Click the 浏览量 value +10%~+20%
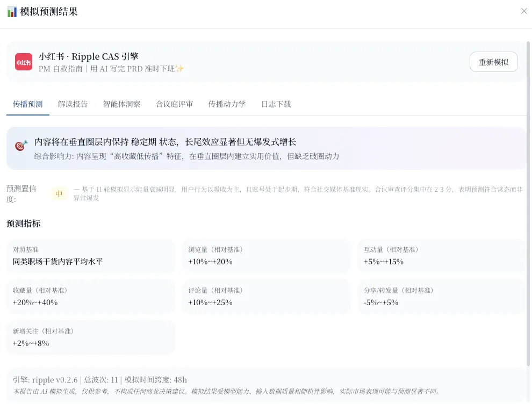 click(210, 262)
